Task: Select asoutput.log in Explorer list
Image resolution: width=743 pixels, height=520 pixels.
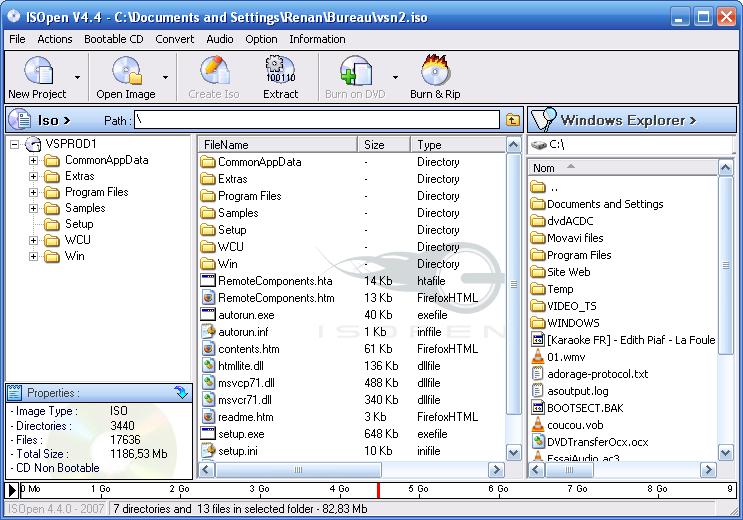Action: pos(578,391)
